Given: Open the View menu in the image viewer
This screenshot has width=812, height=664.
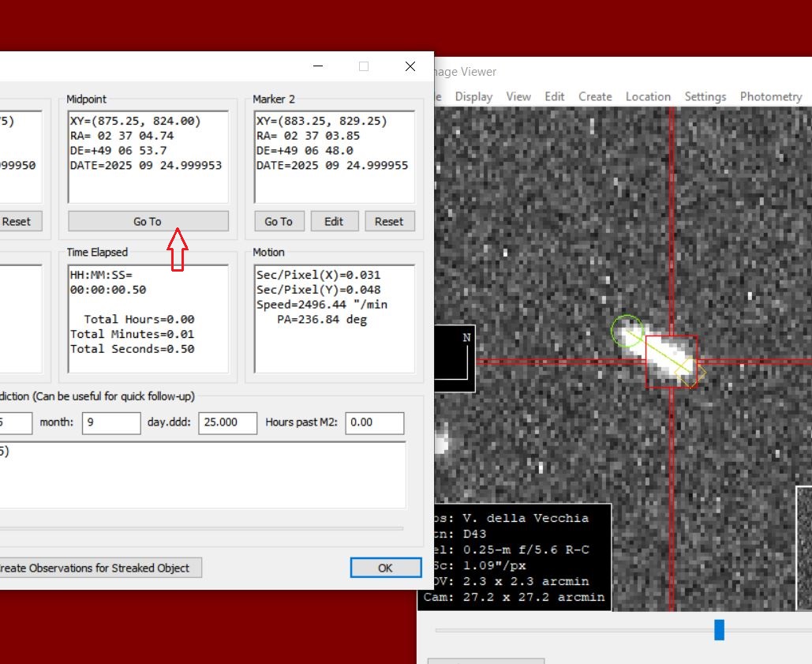Looking at the screenshot, I should pos(518,96).
